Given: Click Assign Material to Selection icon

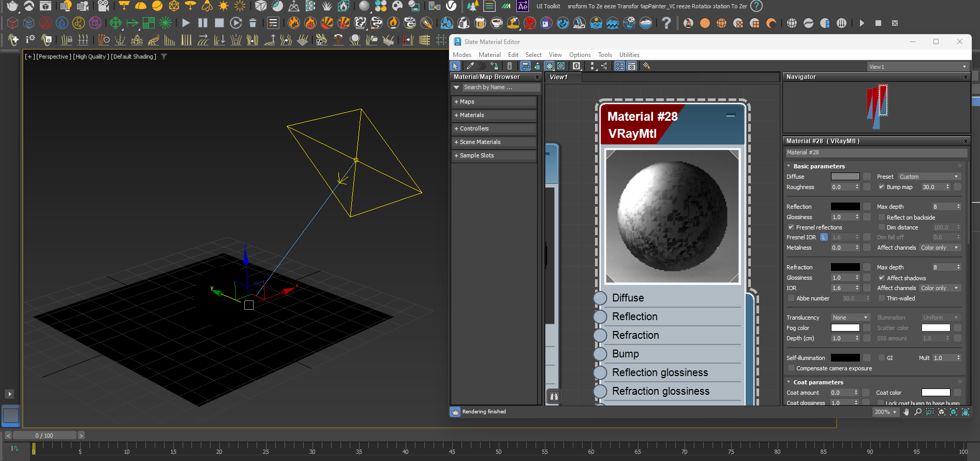Looking at the screenshot, I should [x=495, y=66].
